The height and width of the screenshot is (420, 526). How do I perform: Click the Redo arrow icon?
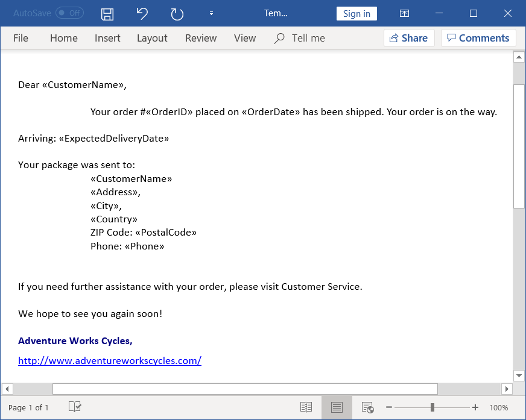click(177, 13)
